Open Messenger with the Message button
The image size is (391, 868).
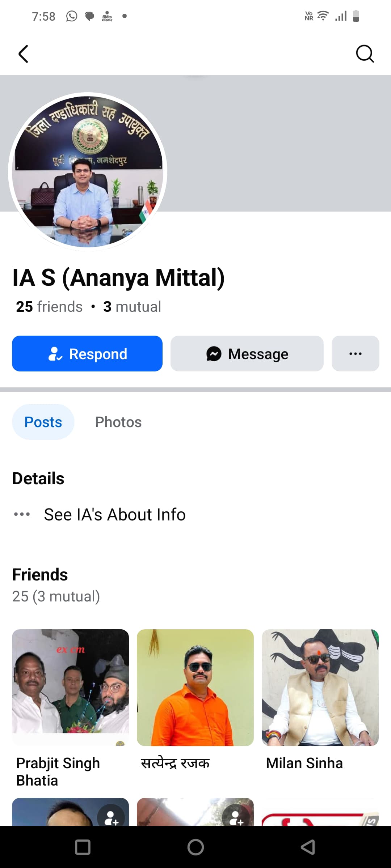(247, 354)
